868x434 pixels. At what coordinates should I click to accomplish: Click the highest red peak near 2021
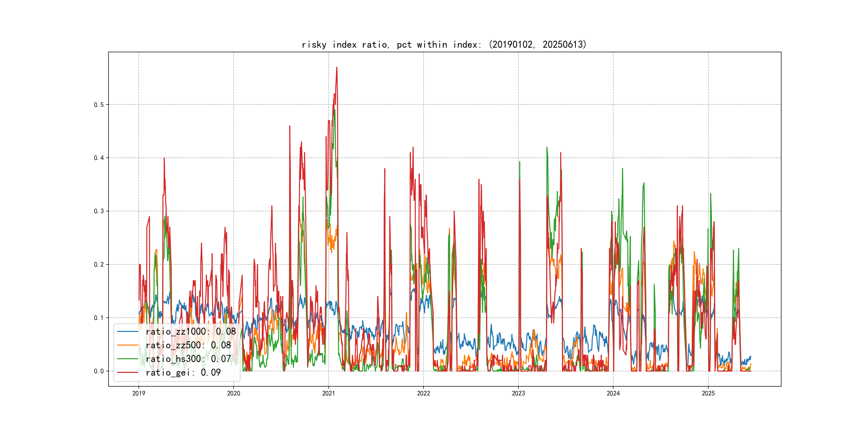pyautogui.click(x=337, y=68)
